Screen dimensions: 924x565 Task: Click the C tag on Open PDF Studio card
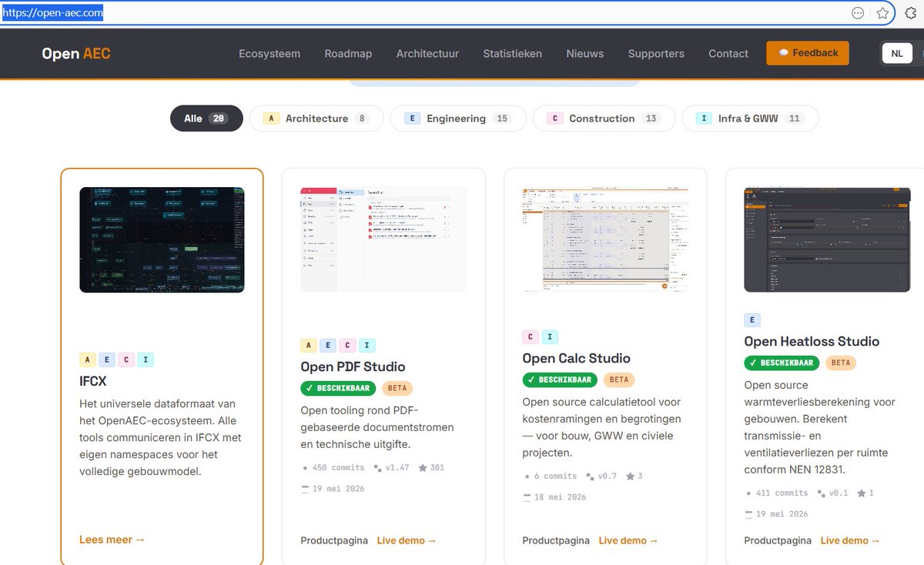[348, 345]
